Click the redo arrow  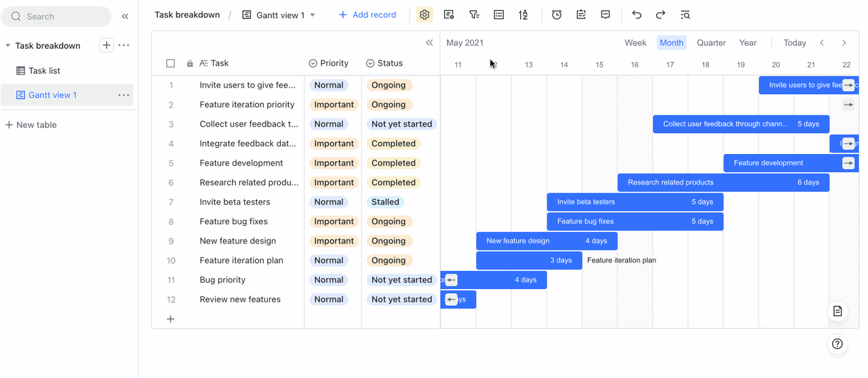[660, 15]
